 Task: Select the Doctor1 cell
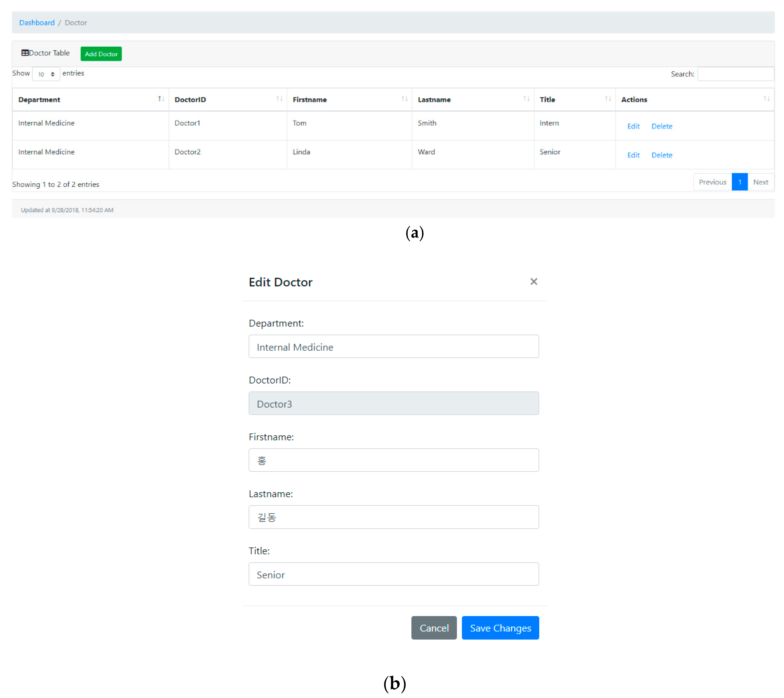click(228, 126)
